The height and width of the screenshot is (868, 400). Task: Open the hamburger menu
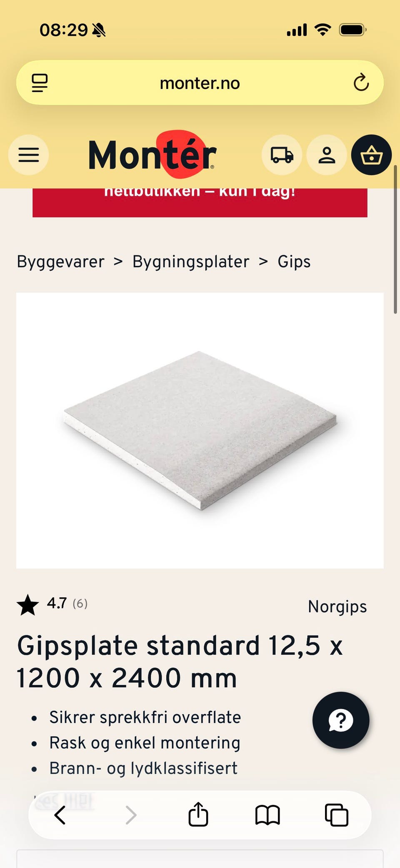pos(28,155)
